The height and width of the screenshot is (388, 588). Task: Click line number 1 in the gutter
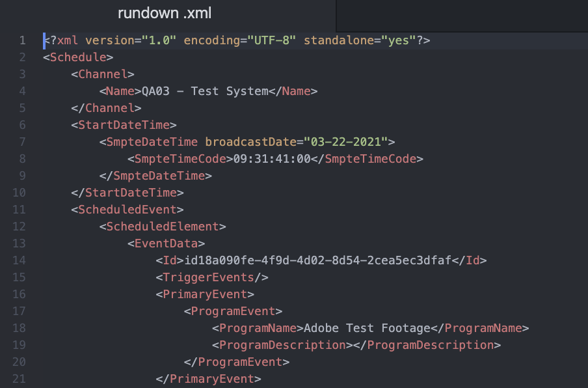[22, 40]
